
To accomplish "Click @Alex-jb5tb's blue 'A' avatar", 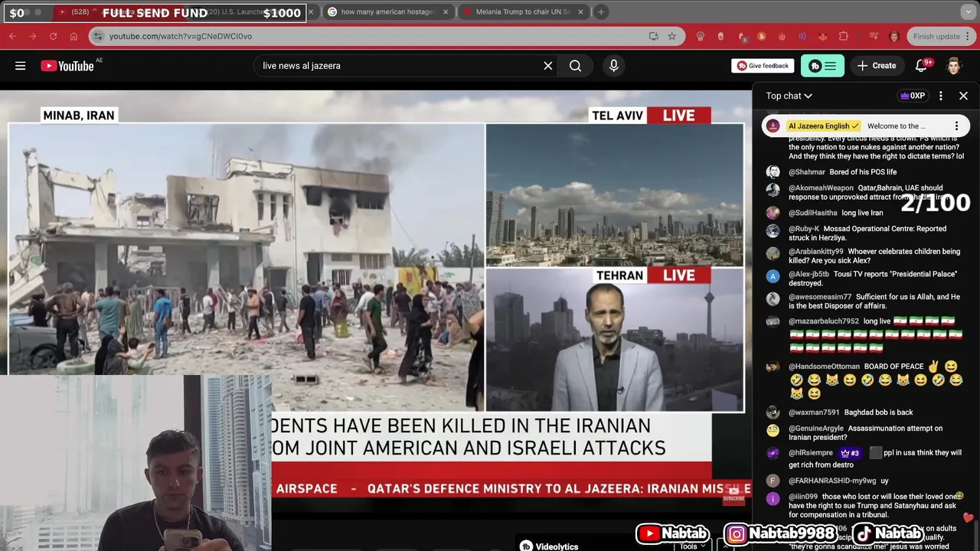I will (x=773, y=276).
